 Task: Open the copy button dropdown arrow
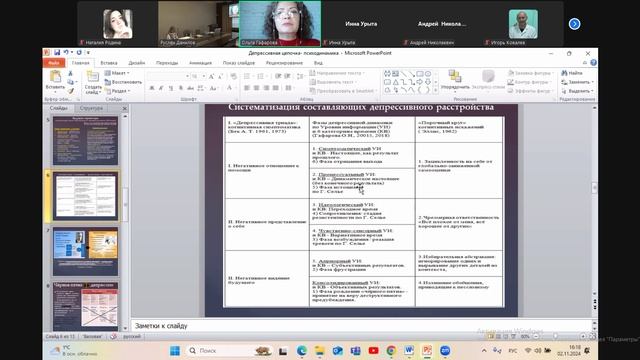[x=76, y=82]
